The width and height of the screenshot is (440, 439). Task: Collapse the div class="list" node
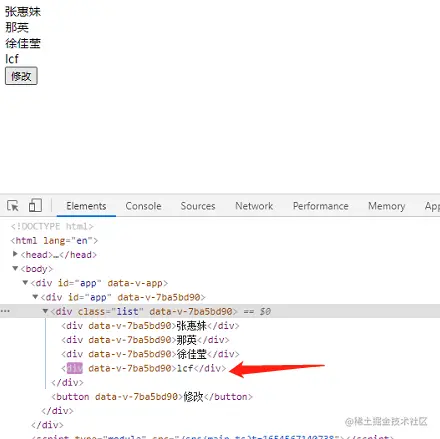click(x=45, y=311)
